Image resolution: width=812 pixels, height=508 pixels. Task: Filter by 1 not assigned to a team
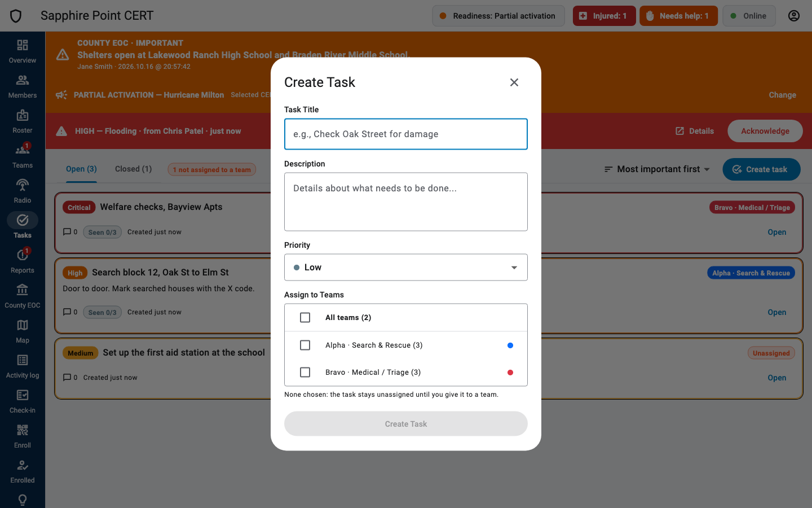(x=211, y=169)
